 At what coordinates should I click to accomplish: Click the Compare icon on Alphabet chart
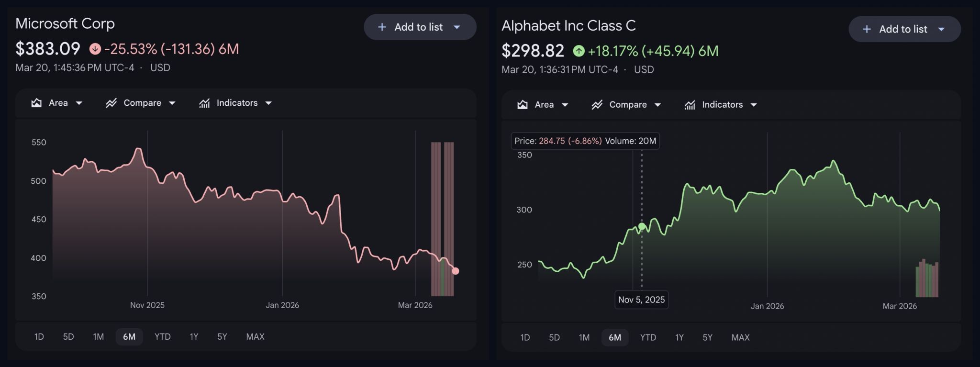(597, 105)
